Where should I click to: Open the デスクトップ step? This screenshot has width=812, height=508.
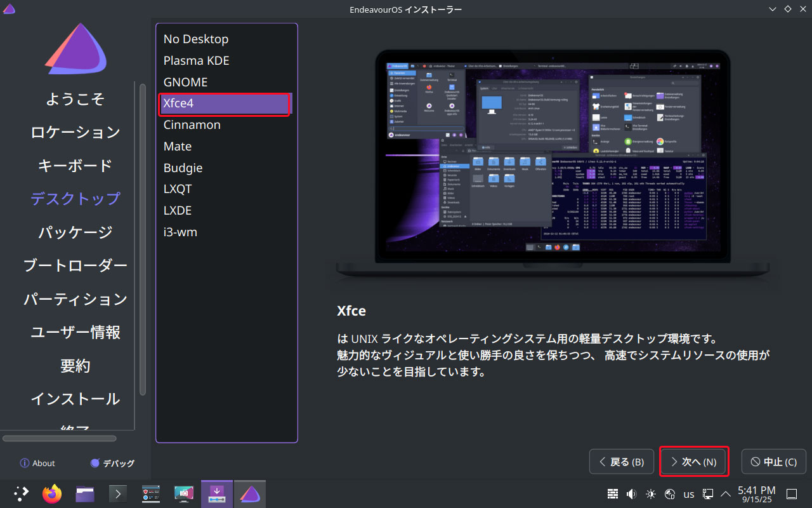(75, 199)
